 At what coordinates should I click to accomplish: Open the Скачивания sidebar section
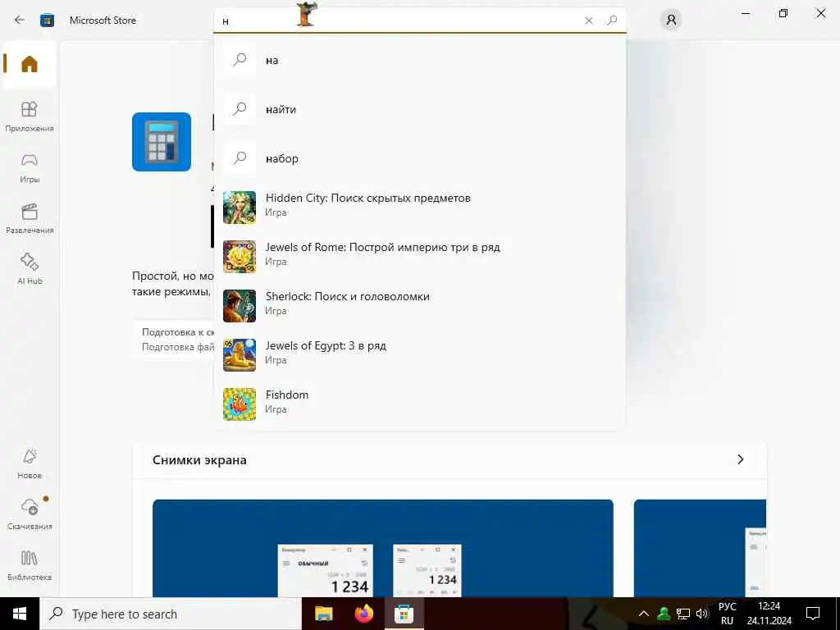(x=30, y=514)
